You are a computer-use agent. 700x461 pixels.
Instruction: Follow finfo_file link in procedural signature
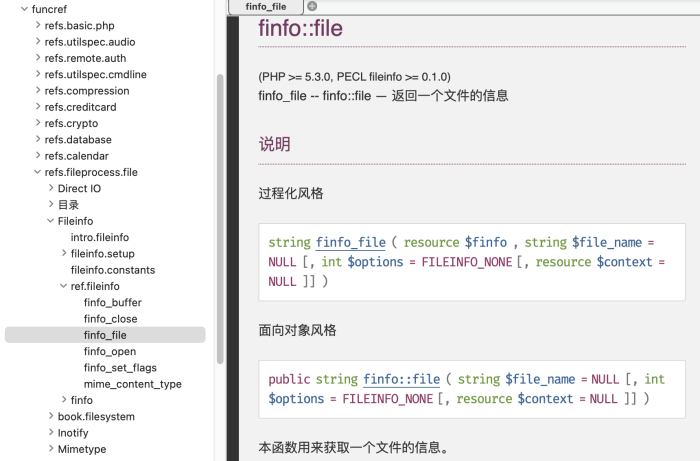[350, 242]
